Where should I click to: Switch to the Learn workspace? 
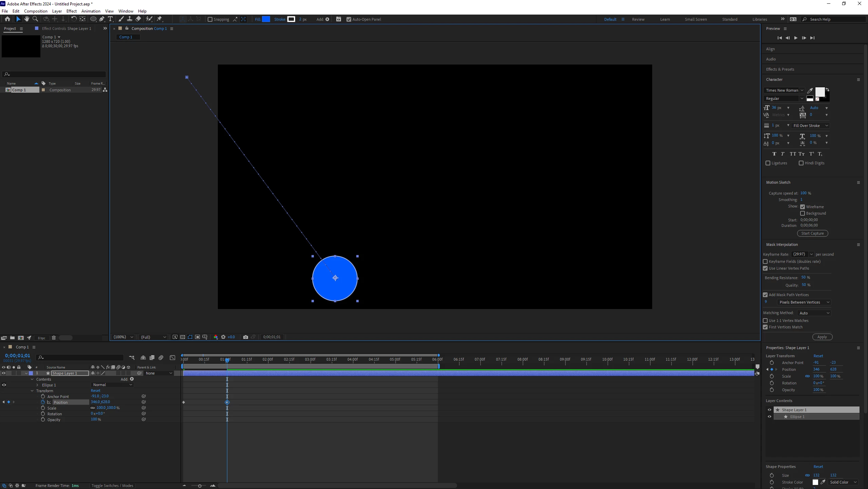coord(665,19)
